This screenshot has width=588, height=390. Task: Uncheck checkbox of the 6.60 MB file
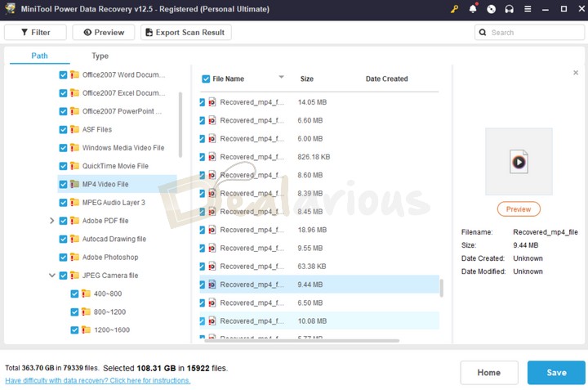pos(203,120)
